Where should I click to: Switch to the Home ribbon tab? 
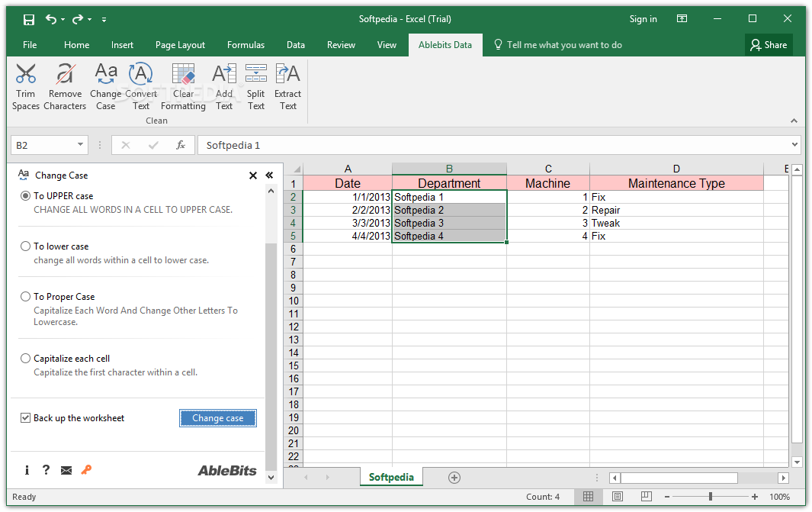pos(77,45)
